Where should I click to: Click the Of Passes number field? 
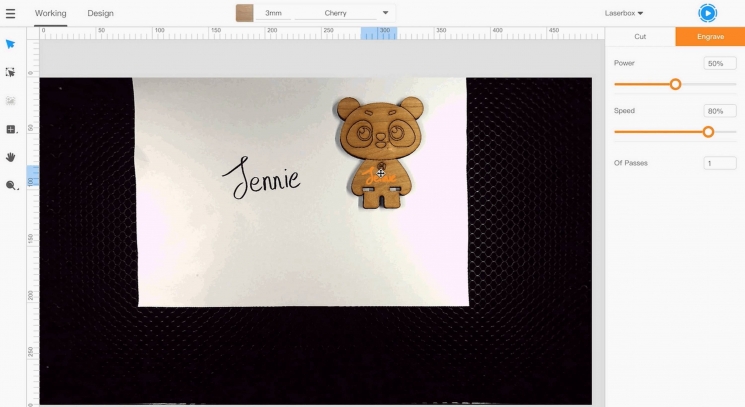tap(720, 163)
